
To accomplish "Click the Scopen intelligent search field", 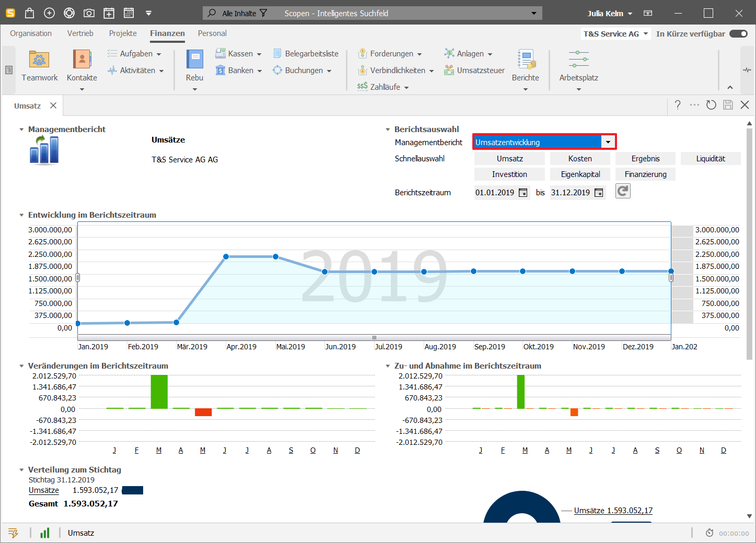I will (x=372, y=13).
